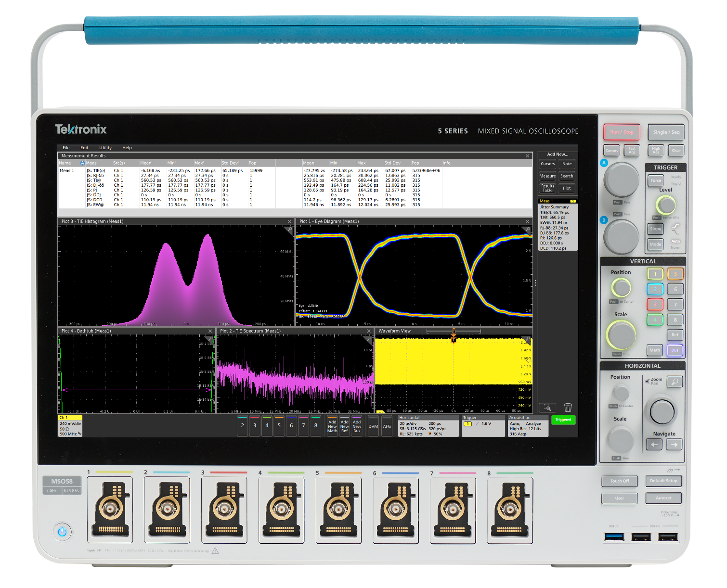Push the Single / Seq front-panel button
727x588 pixels.
point(666,132)
